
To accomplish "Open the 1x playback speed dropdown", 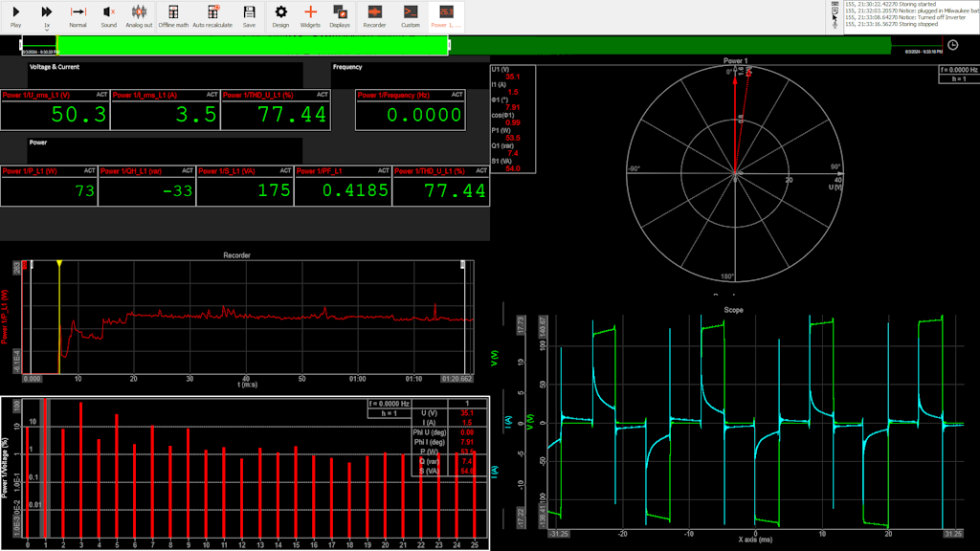I will [46, 16].
